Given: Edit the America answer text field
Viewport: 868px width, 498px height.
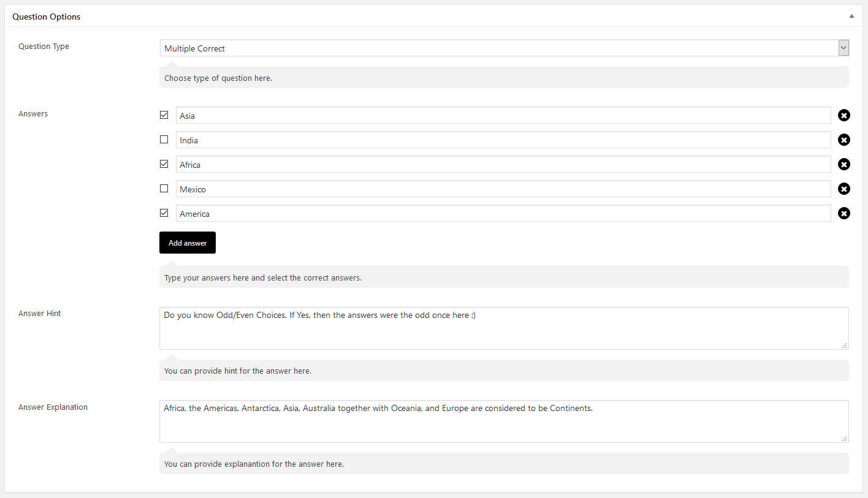Looking at the screenshot, I should click(503, 213).
